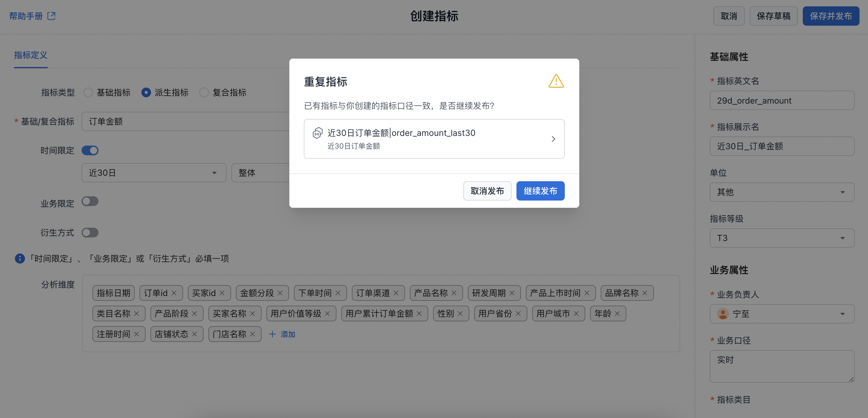868x418 pixels.
Task: Expand the 指标等级 T3 dropdown
Action: [782, 238]
